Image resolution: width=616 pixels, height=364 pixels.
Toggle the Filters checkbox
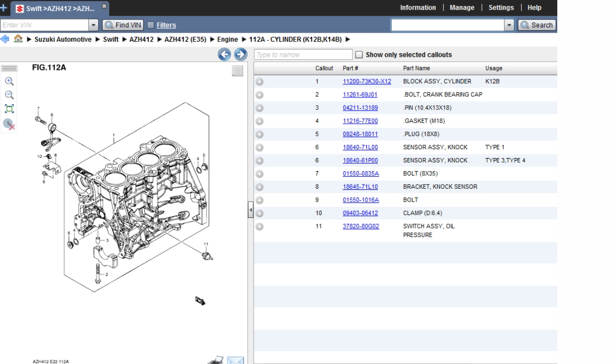[151, 25]
